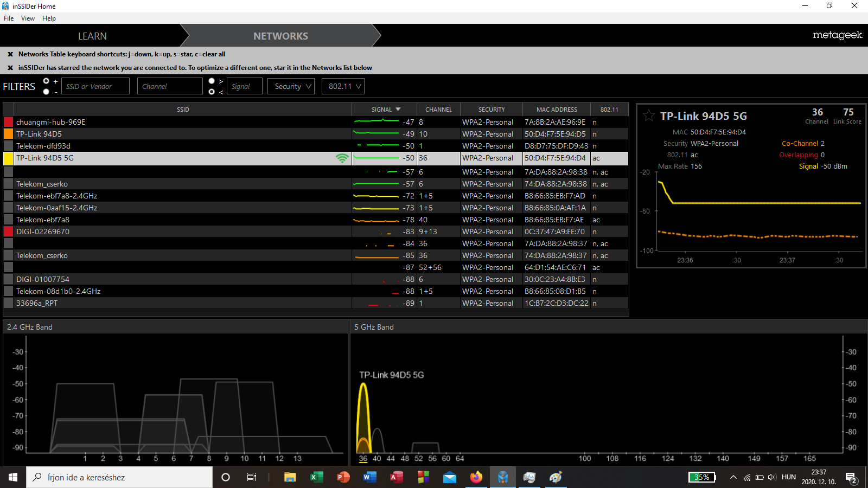The width and height of the screenshot is (868, 488).
Task: Launch Access from the taskbar
Action: [396, 477]
